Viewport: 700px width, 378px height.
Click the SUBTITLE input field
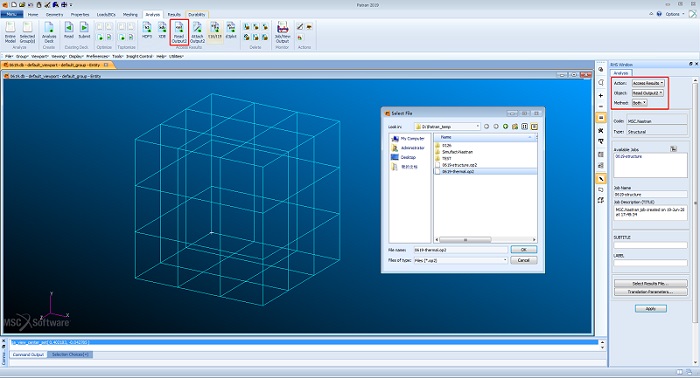coord(650,245)
